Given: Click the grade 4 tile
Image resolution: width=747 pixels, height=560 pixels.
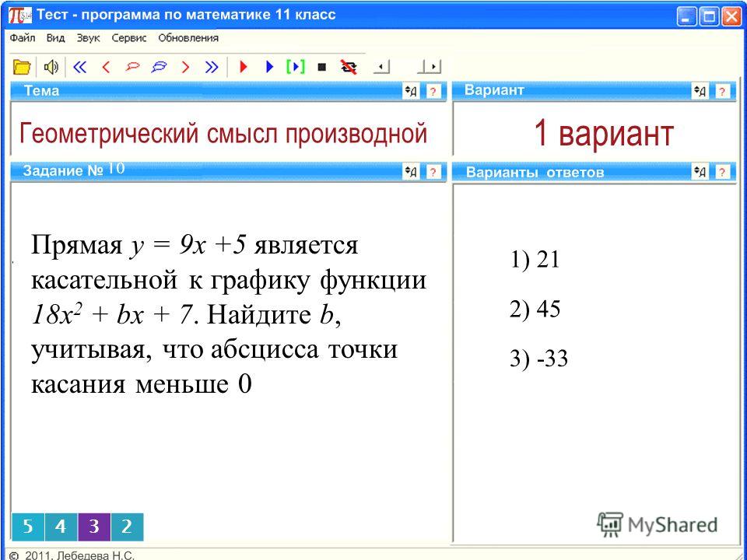Looking at the screenshot, I should point(61,527).
